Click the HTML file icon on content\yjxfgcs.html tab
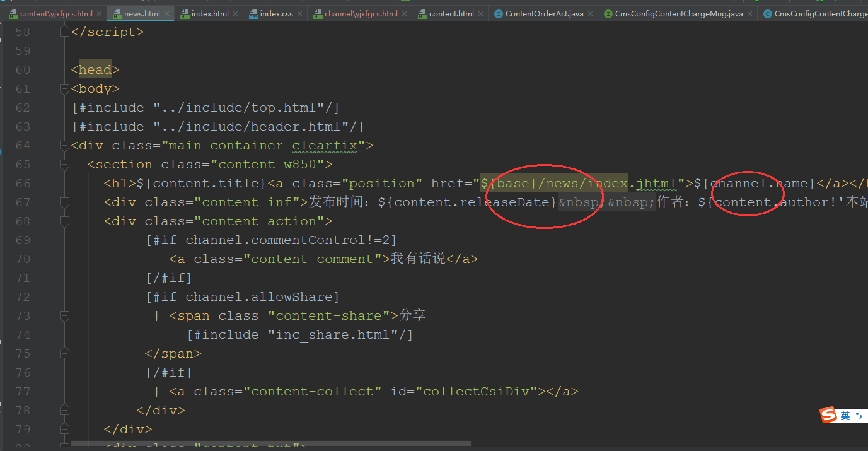Viewport: 868px width, 451px height. click(x=13, y=14)
